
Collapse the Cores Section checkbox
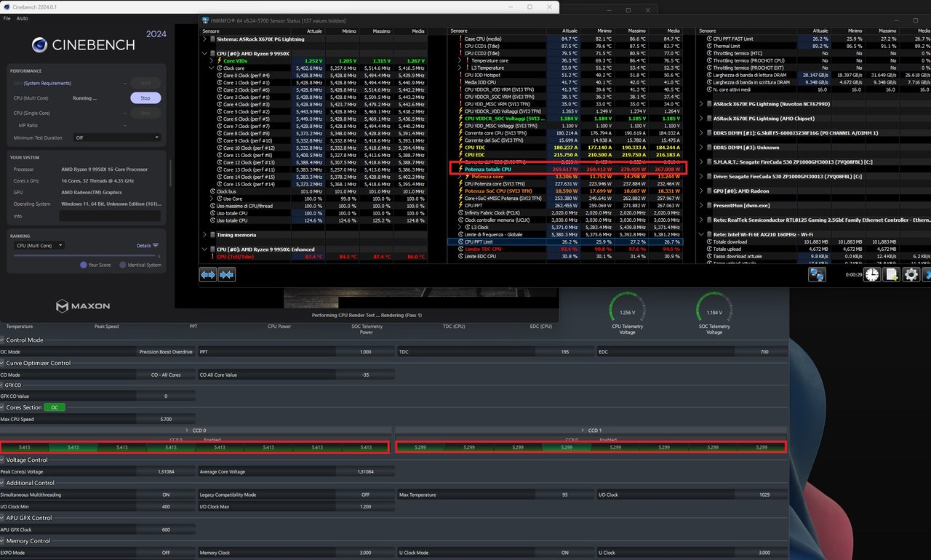coord(2,407)
